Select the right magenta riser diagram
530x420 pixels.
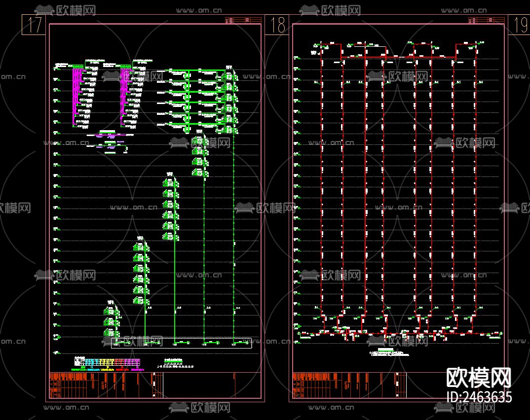(125, 95)
